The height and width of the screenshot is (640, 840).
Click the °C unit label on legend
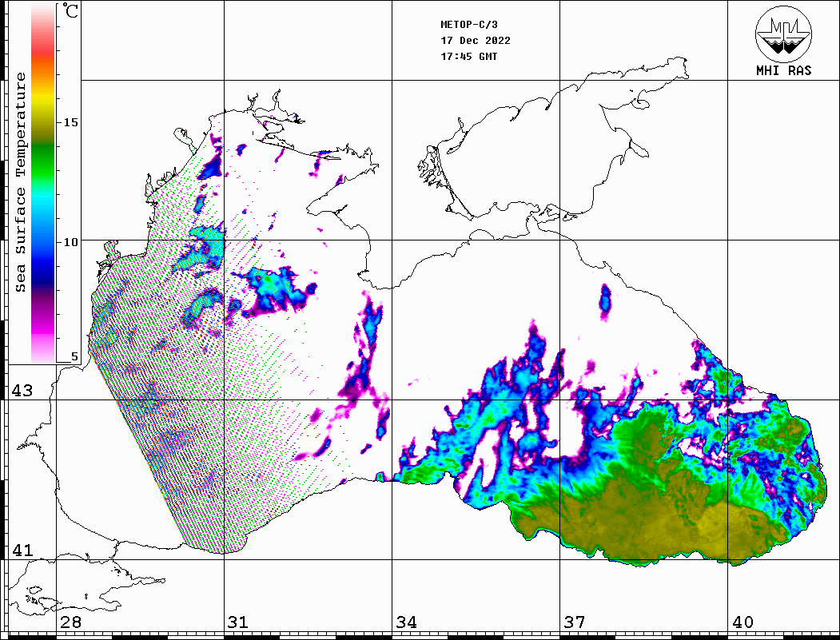(70, 10)
